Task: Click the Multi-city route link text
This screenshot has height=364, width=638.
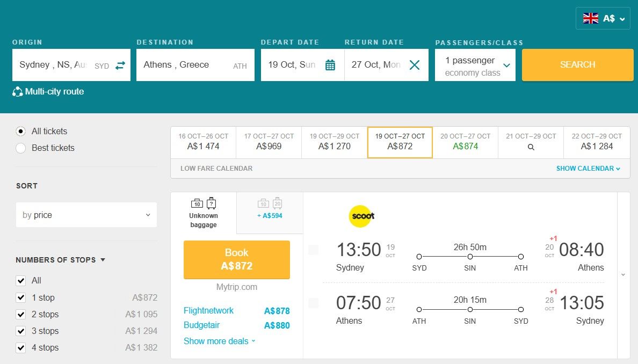Action: 55,92
